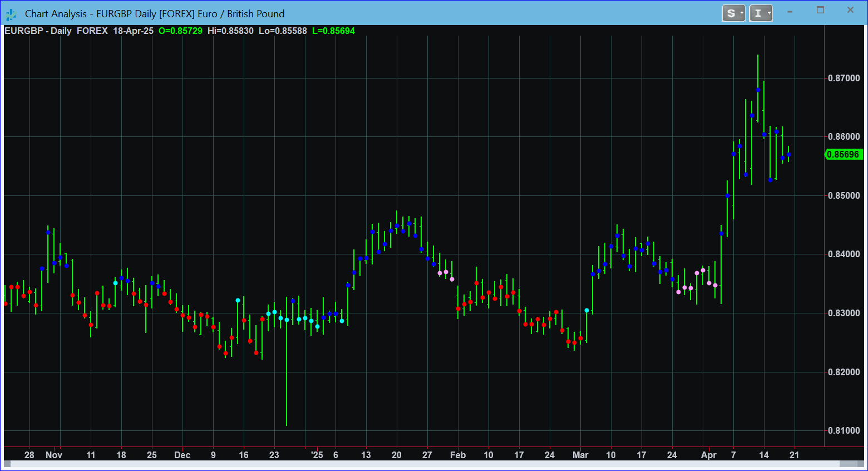The image size is (868, 471).
Task: Click the 0.86000 price axis label
Action: point(844,136)
